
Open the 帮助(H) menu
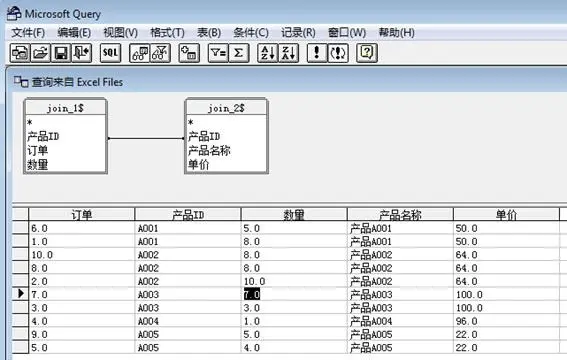(397, 33)
